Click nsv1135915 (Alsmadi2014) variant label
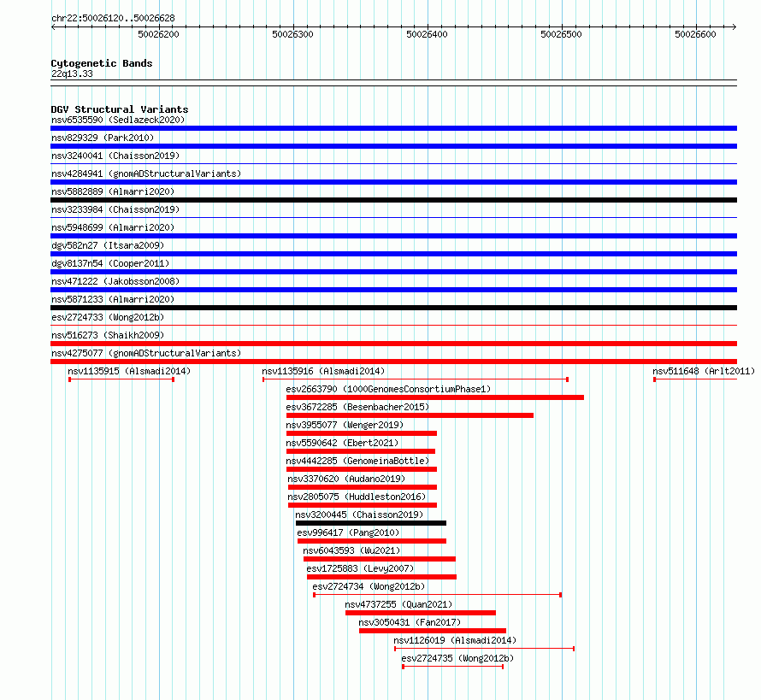This screenshot has height=700, width=761. tap(129, 371)
